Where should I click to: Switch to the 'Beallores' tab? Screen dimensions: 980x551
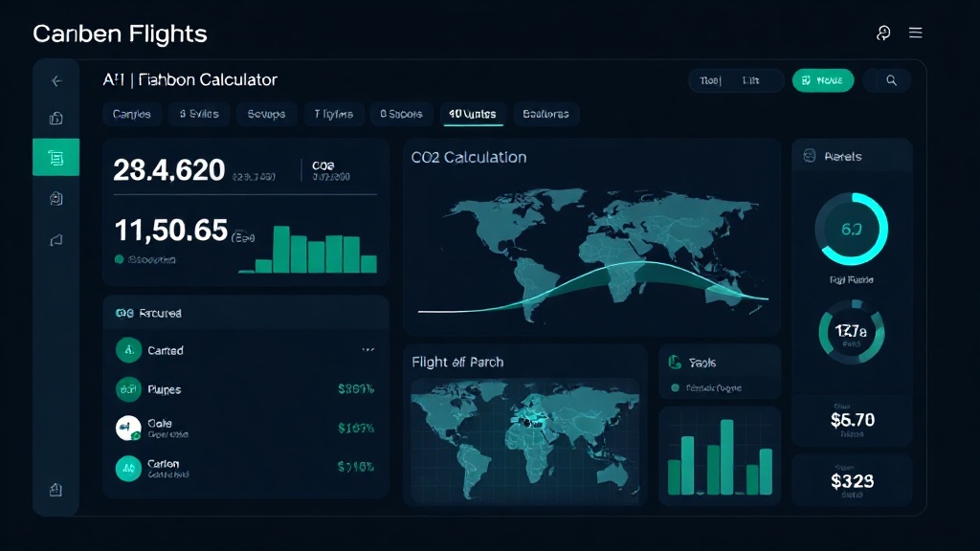click(x=546, y=115)
